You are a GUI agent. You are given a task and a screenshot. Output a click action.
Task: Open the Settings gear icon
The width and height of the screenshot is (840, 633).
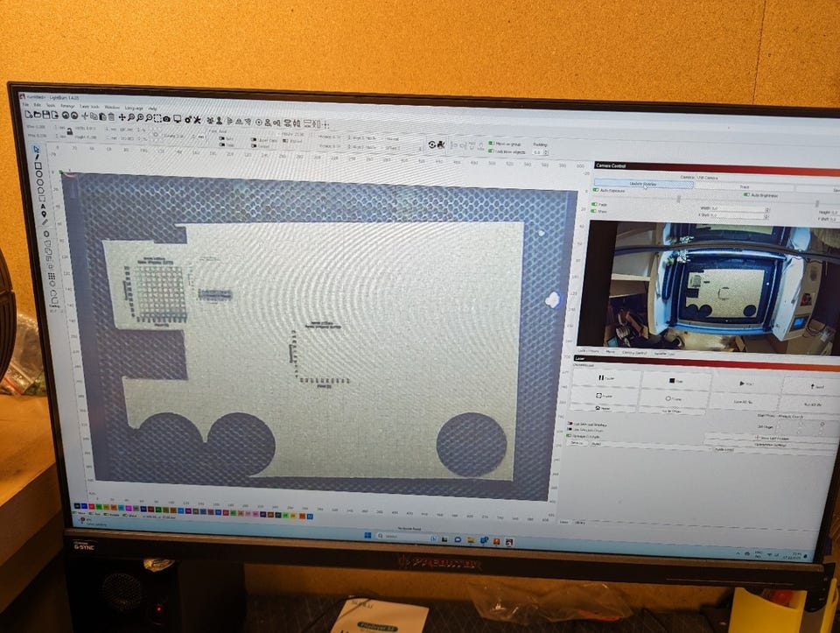tap(188, 119)
